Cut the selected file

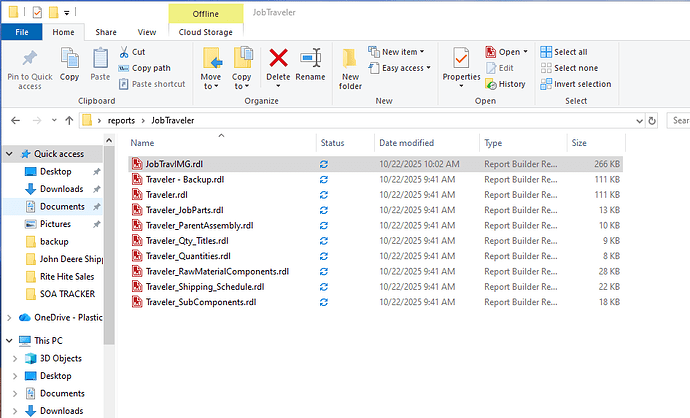pos(132,52)
